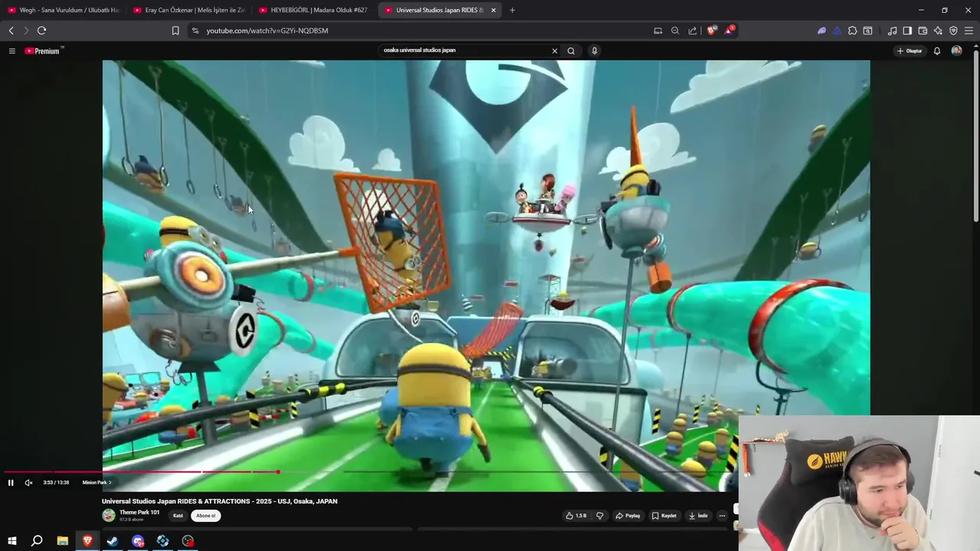Click the youtube.com address bar URL
The image size is (980, 551).
click(267, 31)
